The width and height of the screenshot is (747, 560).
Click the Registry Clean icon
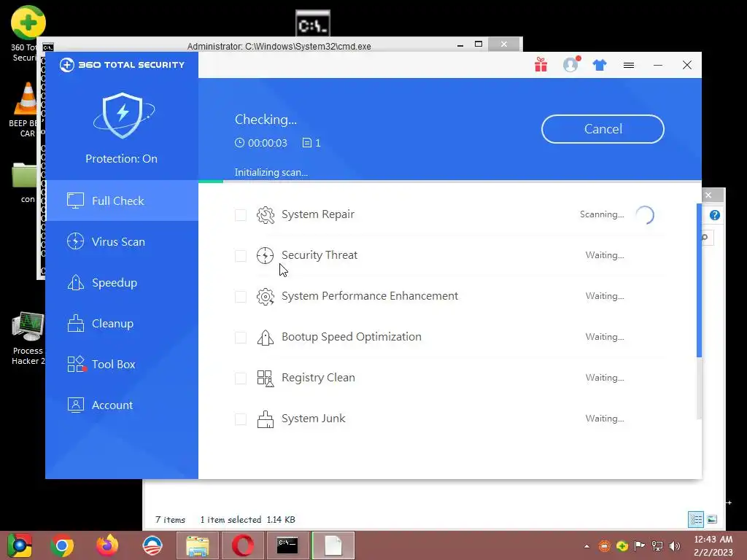coord(266,378)
